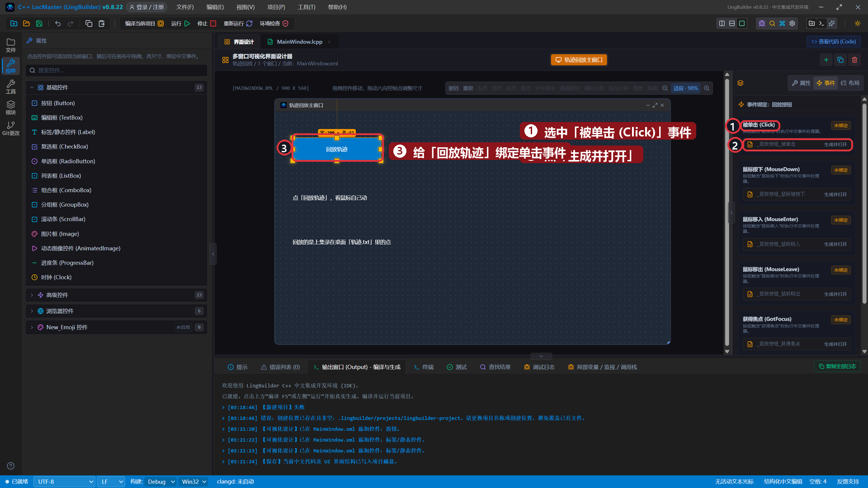Open the Debug build configuration dropdown

(161, 482)
